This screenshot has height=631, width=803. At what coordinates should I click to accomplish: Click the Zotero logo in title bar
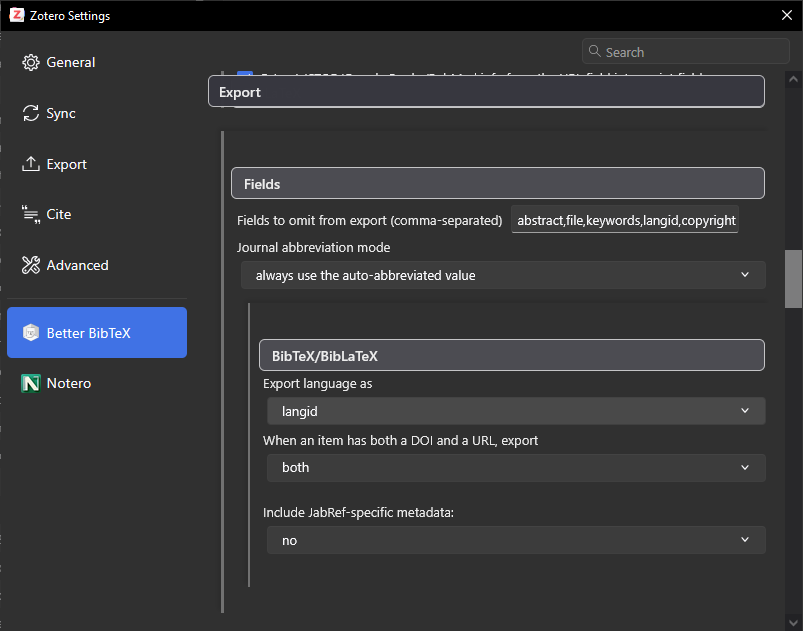tap(17, 15)
